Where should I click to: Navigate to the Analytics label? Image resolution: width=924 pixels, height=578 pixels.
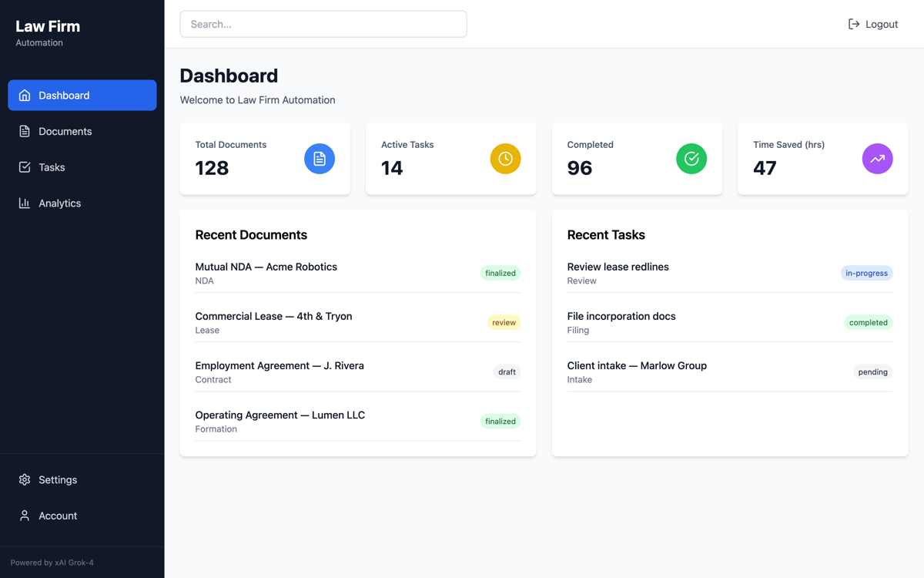[x=60, y=203]
